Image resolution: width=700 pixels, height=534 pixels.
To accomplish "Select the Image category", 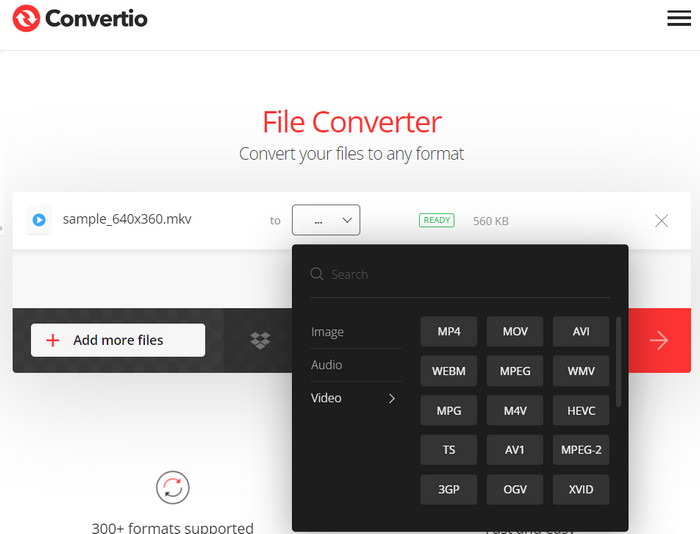I will 327,332.
